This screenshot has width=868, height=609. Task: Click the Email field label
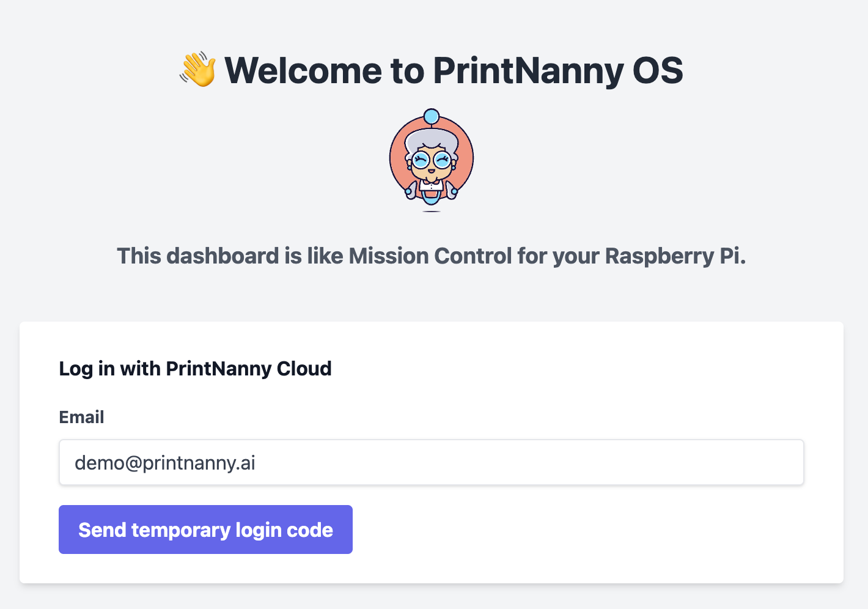click(x=81, y=417)
